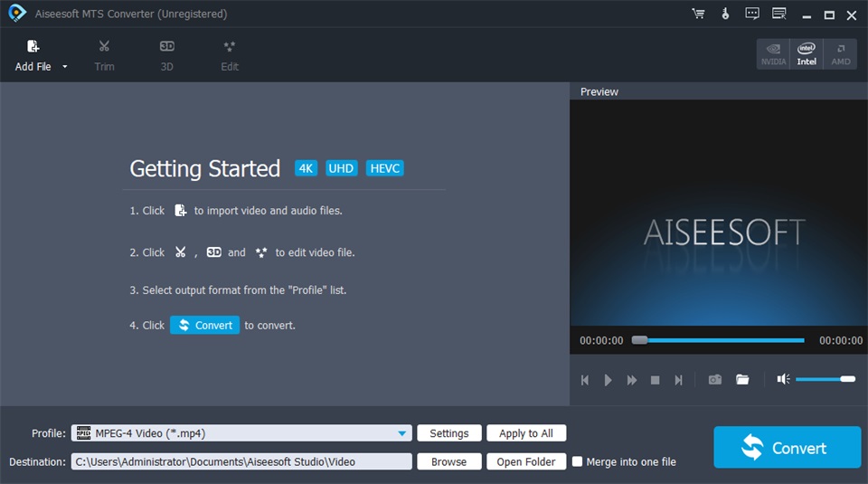Click the register key icon
Screen dimensions: 868x484
[725, 14]
